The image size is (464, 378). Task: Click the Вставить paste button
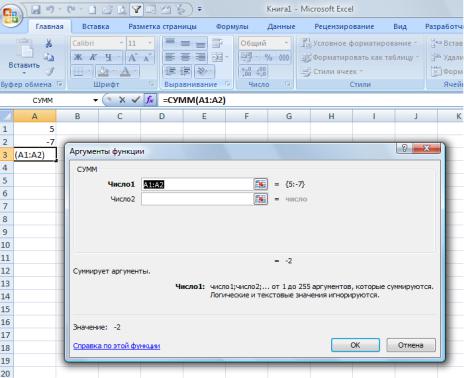click(24, 56)
